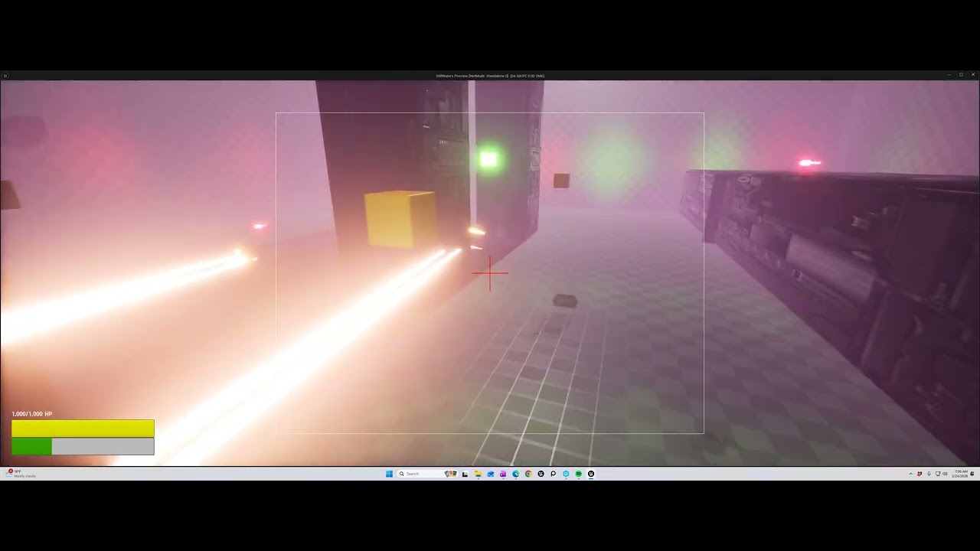Click the microphone icon in system tray

pyautogui.click(x=929, y=474)
